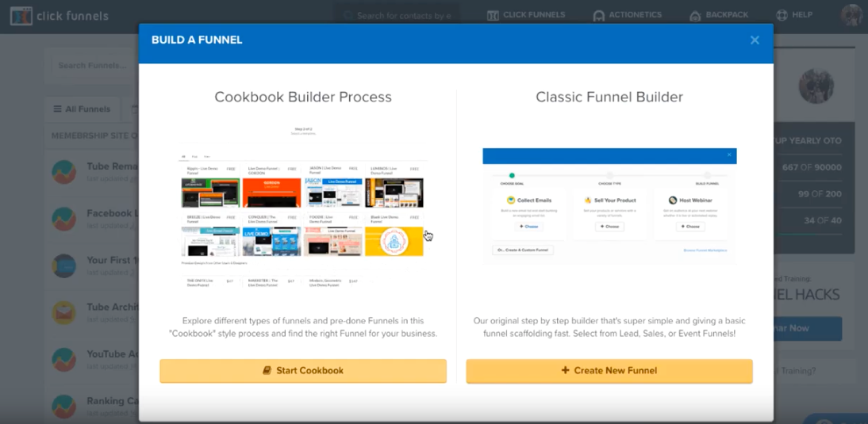Click the Classic Funnel Builder heading

click(x=609, y=97)
